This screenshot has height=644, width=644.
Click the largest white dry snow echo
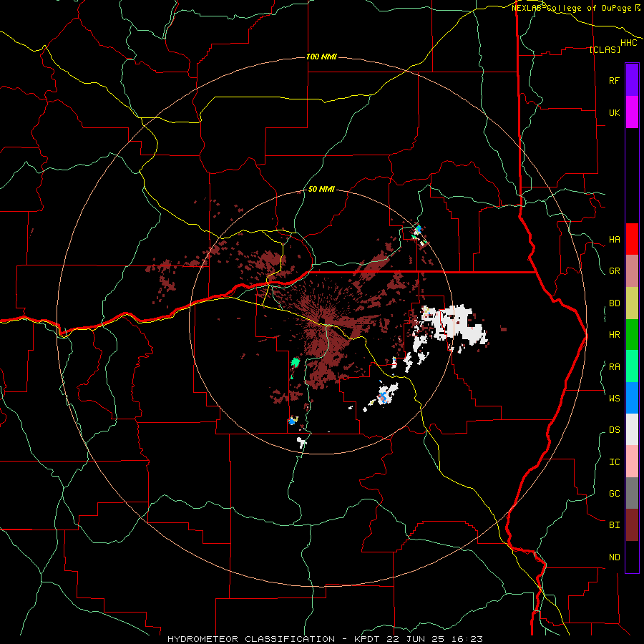pos(456,323)
